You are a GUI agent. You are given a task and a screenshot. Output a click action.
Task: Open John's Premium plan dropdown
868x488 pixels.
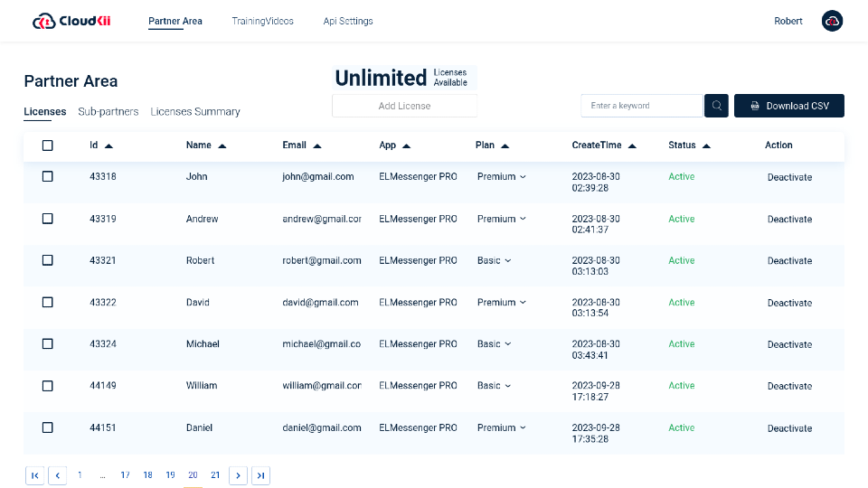[502, 176]
